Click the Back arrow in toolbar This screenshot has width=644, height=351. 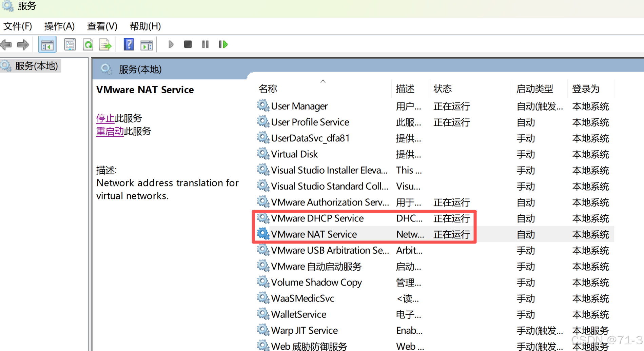click(x=6, y=44)
